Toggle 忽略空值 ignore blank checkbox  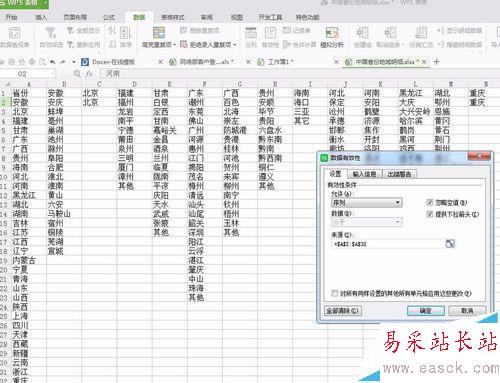[x=430, y=202]
